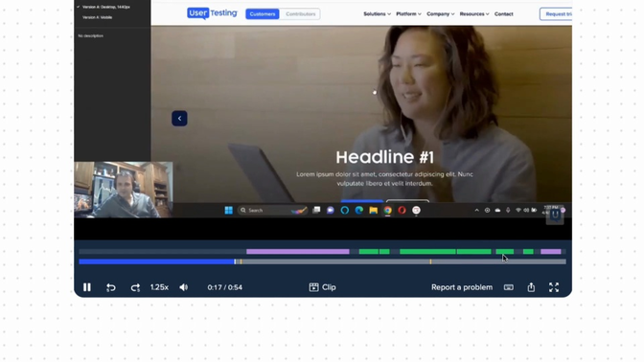Click the share upload icon

point(531,287)
